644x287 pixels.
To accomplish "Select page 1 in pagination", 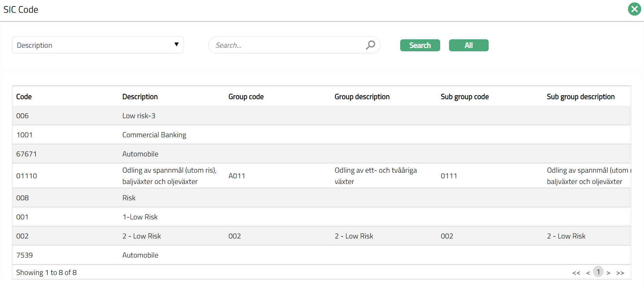I will 598,272.
